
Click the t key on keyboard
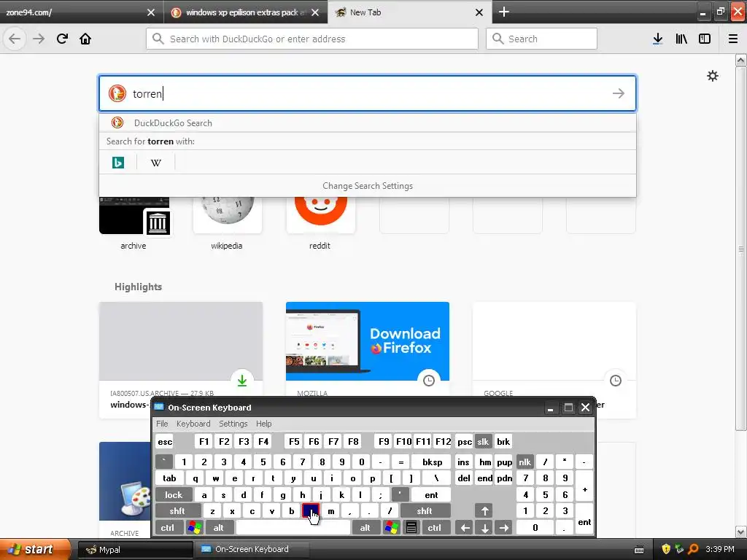tap(273, 478)
